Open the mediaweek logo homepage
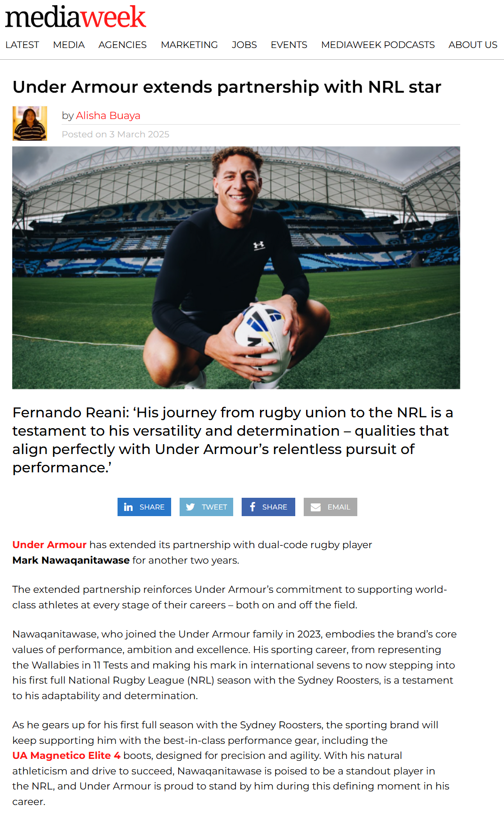The image size is (504, 813). tap(76, 17)
